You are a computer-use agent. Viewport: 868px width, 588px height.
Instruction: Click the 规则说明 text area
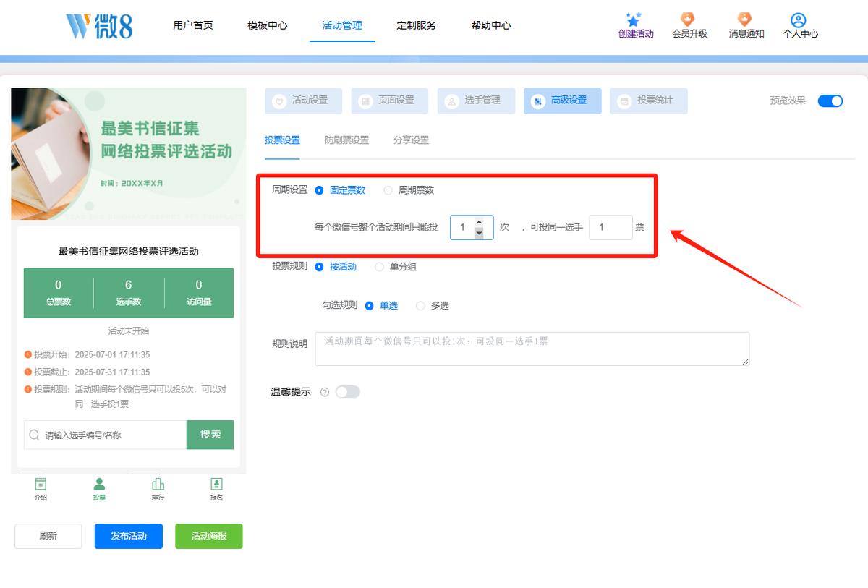[532, 349]
